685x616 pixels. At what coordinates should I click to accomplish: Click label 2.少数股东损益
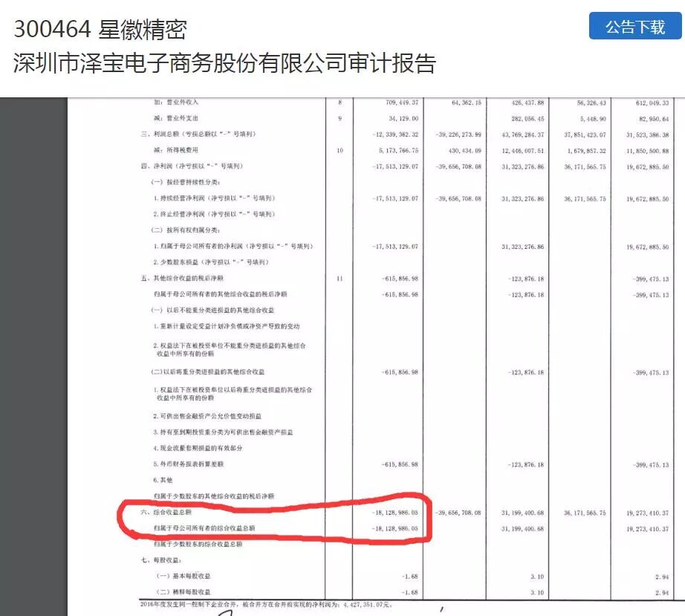(x=212, y=262)
